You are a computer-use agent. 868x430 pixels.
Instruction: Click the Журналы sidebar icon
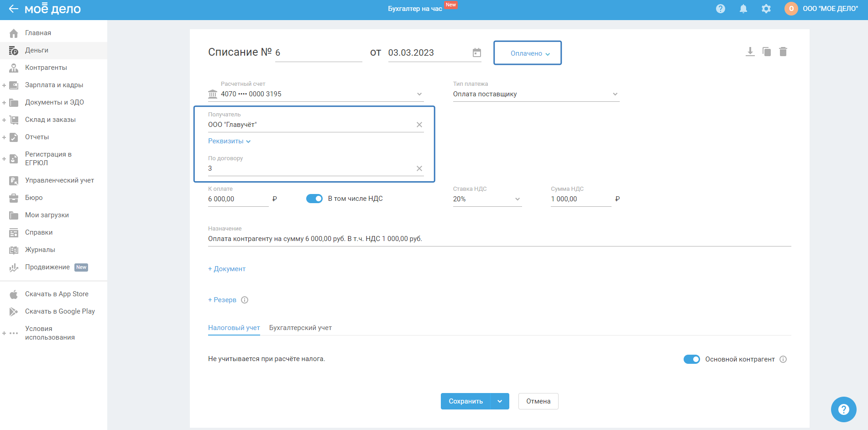tap(14, 250)
